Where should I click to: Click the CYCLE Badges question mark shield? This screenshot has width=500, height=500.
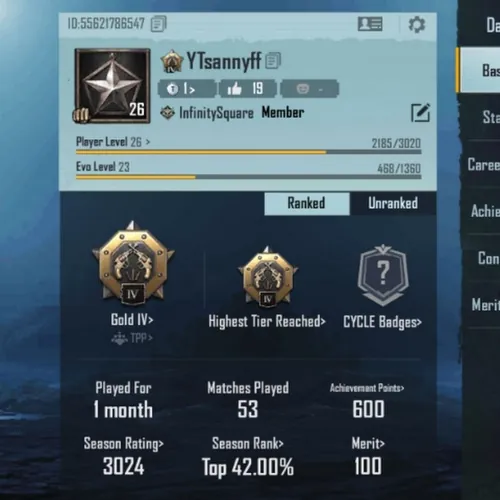(x=383, y=275)
